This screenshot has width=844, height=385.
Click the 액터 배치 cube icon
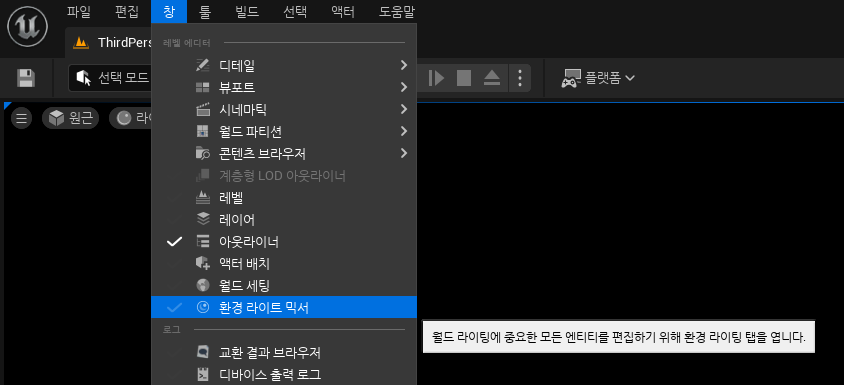point(202,263)
